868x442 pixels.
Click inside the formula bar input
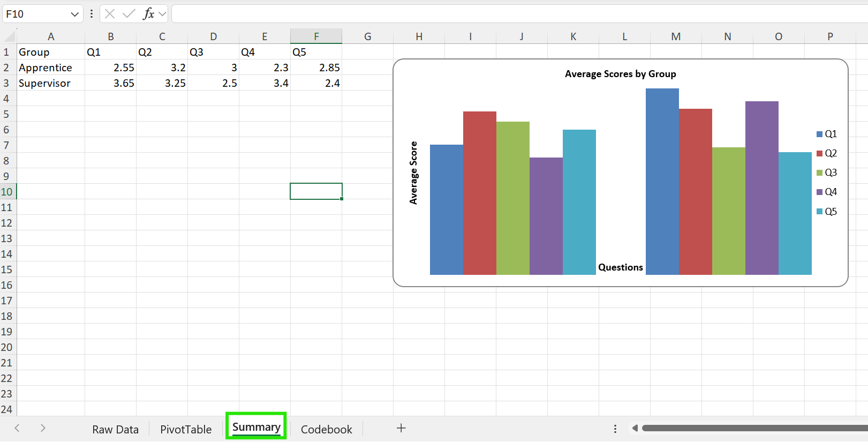[519, 14]
